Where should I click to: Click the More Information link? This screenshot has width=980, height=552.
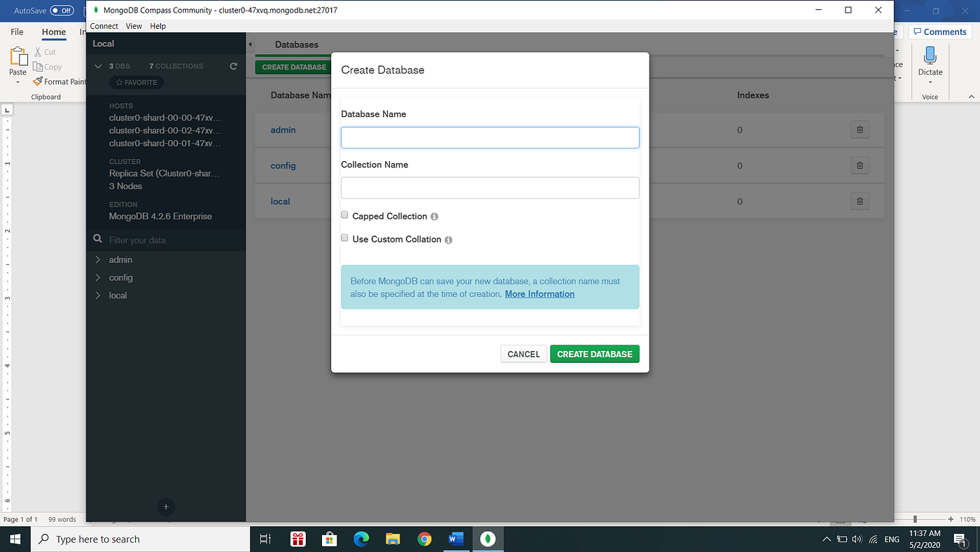tap(539, 294)
